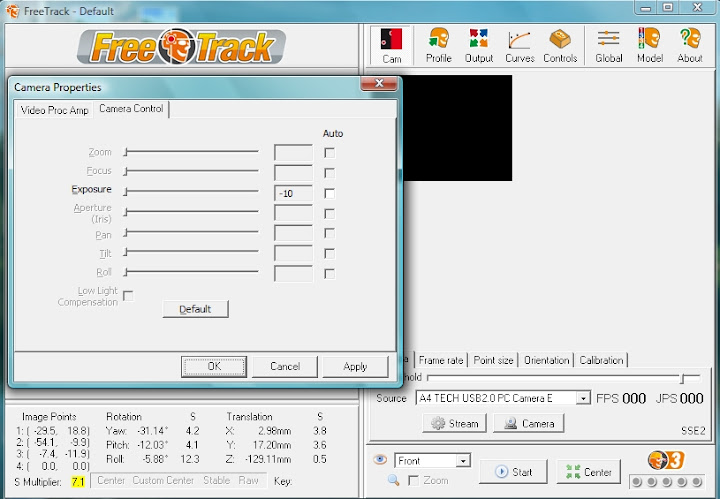This screenshot has height=499, width=720.
Task: Click Cancel in Camera Properties
Action: click(285, 366)
